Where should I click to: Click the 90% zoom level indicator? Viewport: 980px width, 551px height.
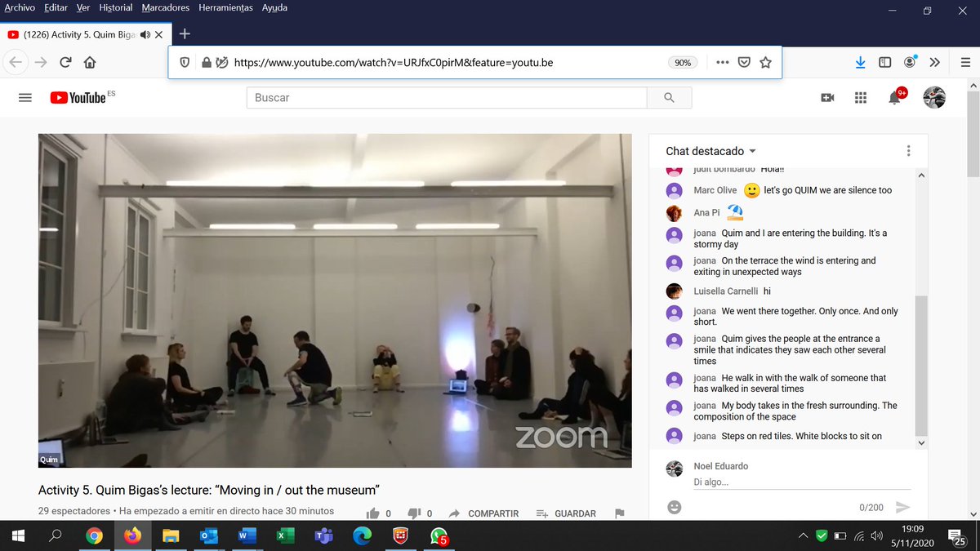(x=681, y=63)
